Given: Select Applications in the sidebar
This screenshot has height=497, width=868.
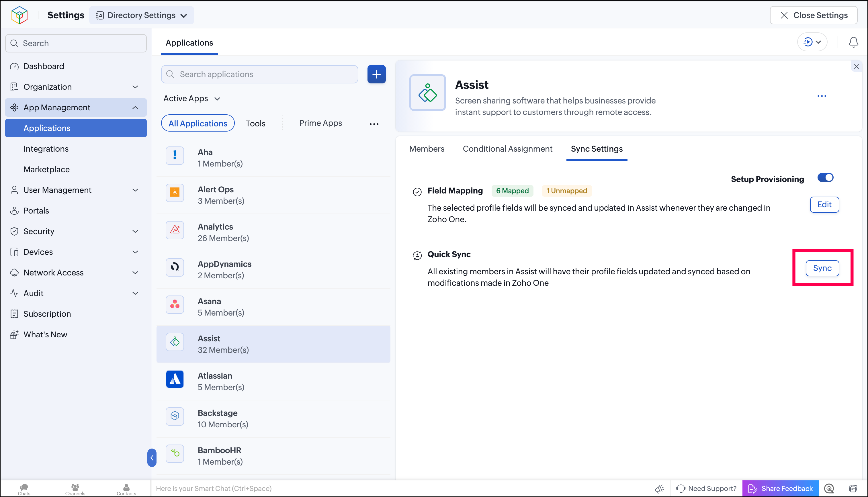Looking at the screenshot, I should pos(76,128).
